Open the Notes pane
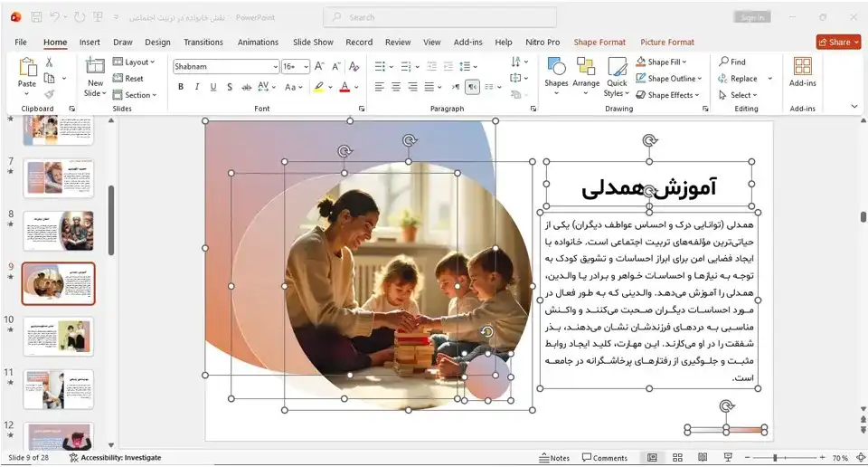The image size is (868, 467). click(554, 458)
